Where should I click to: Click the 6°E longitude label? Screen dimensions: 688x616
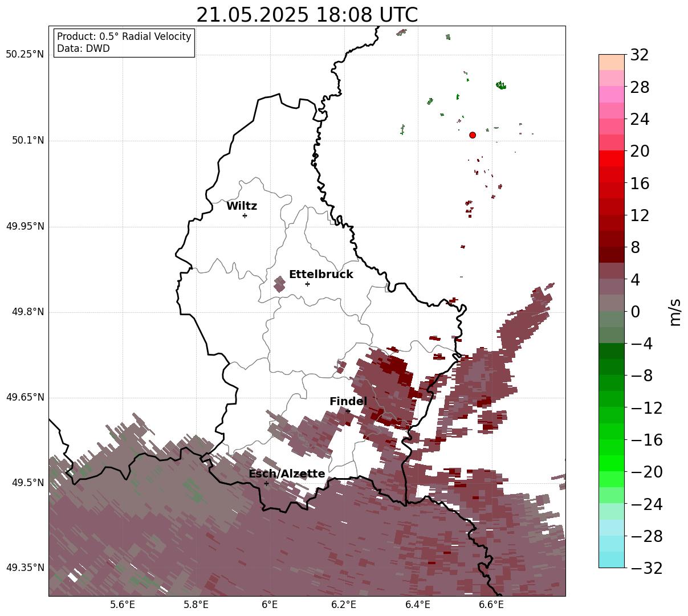tap(270, 604)
